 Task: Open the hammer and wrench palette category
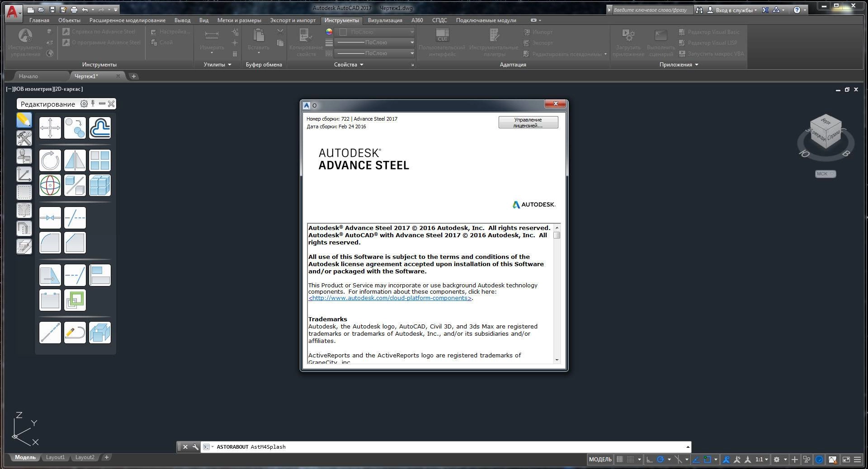point(24,138)
